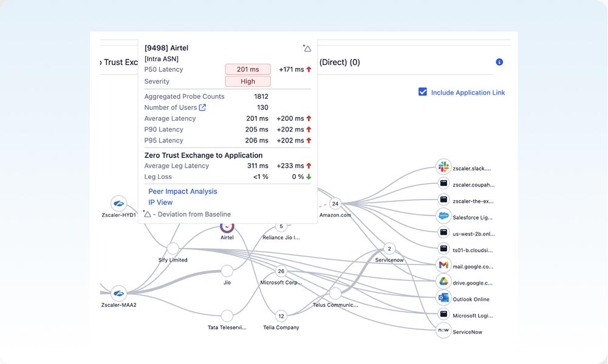Click the 'High' severity badge
The width and height of the screenshot is (608, 364).
(x=248, y=81)
